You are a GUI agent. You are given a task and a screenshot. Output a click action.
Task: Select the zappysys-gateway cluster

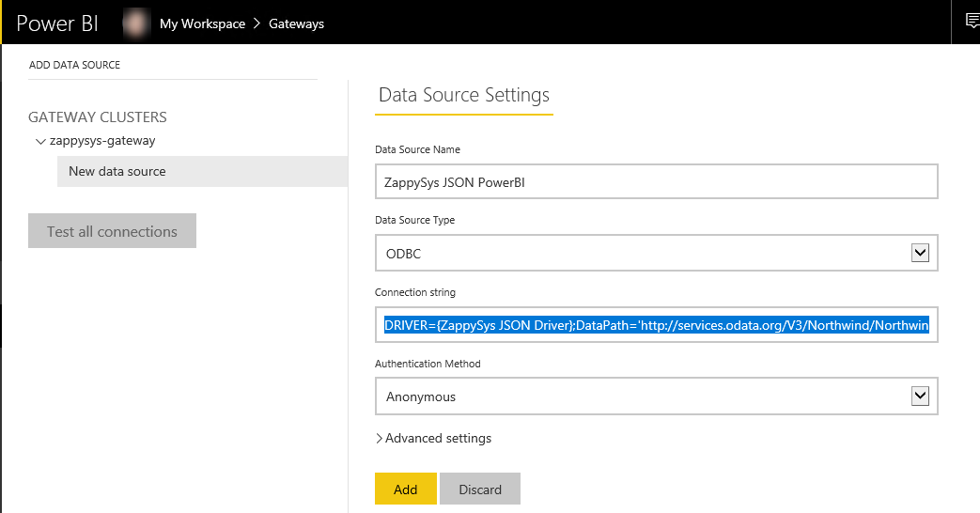tap(102, 141)
